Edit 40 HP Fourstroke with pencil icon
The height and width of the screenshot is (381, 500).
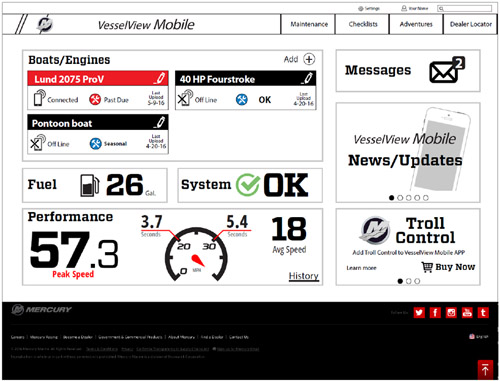click(x=307, y=78)
